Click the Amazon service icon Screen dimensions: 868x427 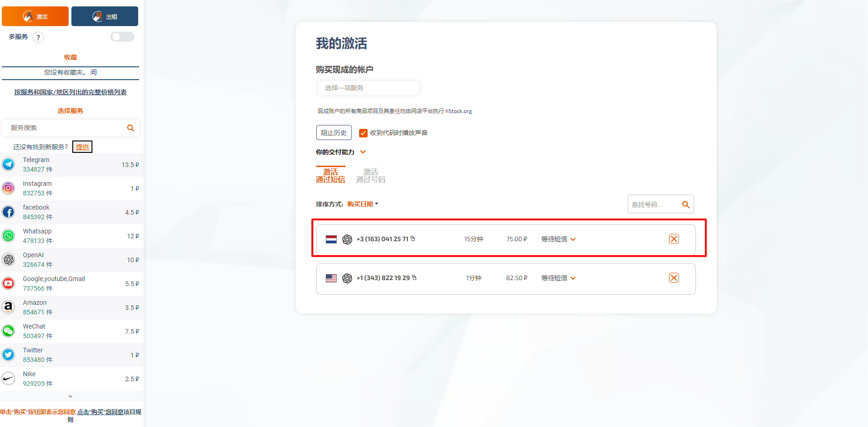8,307
